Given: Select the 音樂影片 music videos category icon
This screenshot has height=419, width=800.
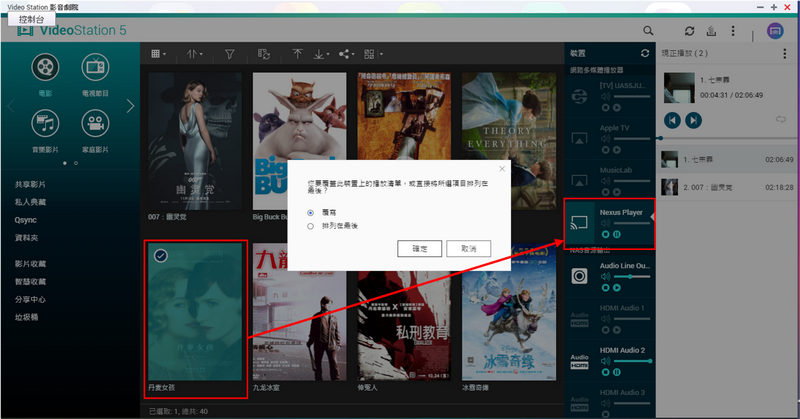Looking at the screenshot, I should 45,124.
